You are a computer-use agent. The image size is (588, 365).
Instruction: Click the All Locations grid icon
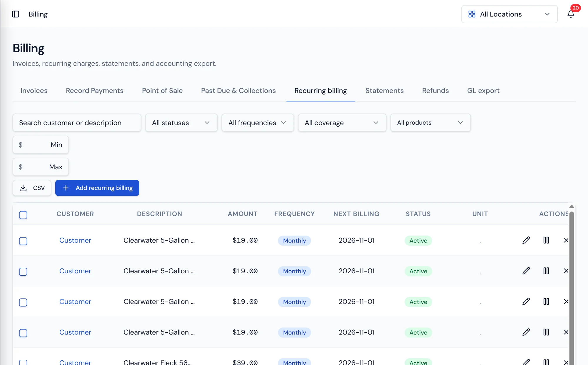click(x=472, y=14)
